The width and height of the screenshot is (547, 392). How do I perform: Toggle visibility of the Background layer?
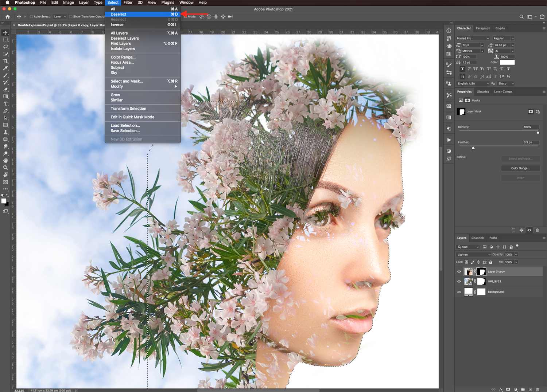click(x=459, y=292)
